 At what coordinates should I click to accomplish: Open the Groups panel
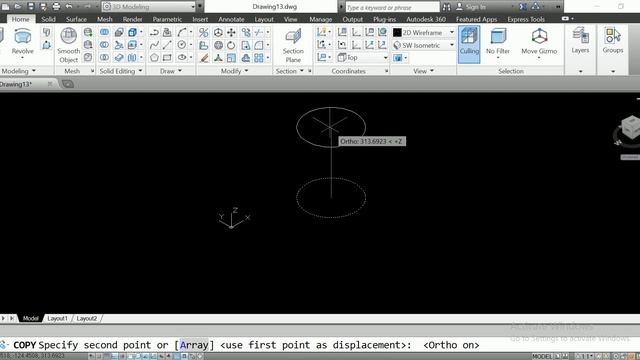pos(613,40)
